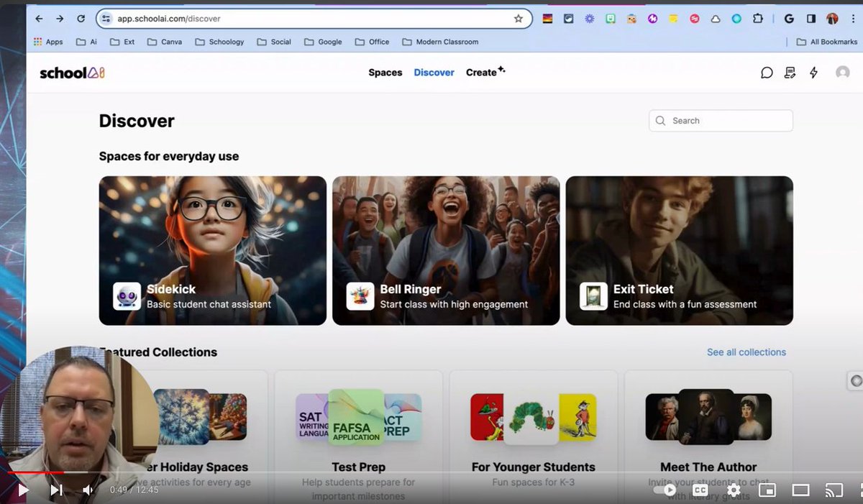Open the notes edit icon in header

(790, 73)
